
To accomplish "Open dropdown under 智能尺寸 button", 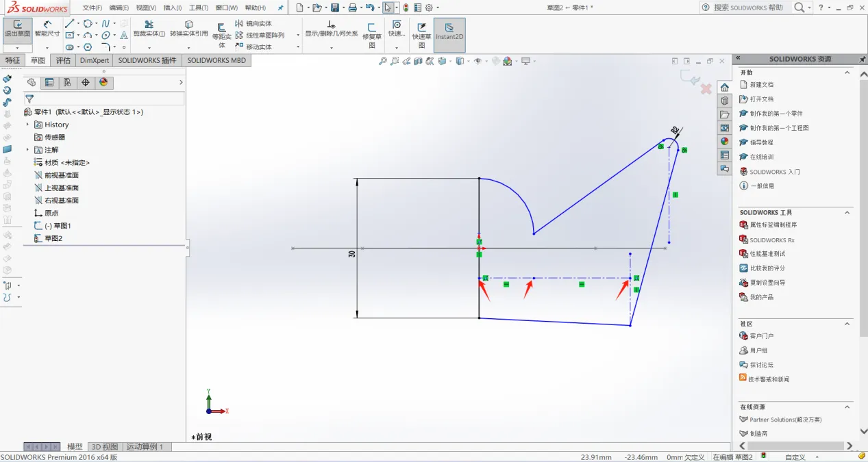I will (x=47, y=48).
